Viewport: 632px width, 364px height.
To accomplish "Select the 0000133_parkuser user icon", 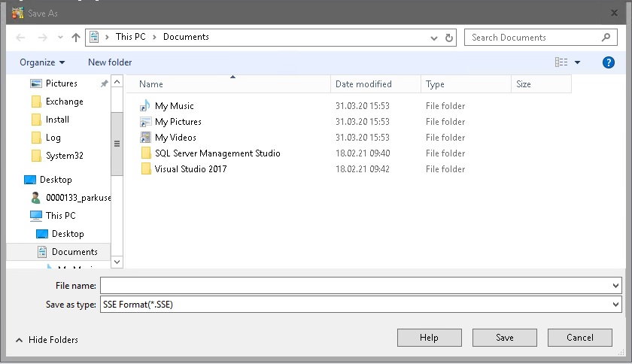I will click(x=36, y=198).
